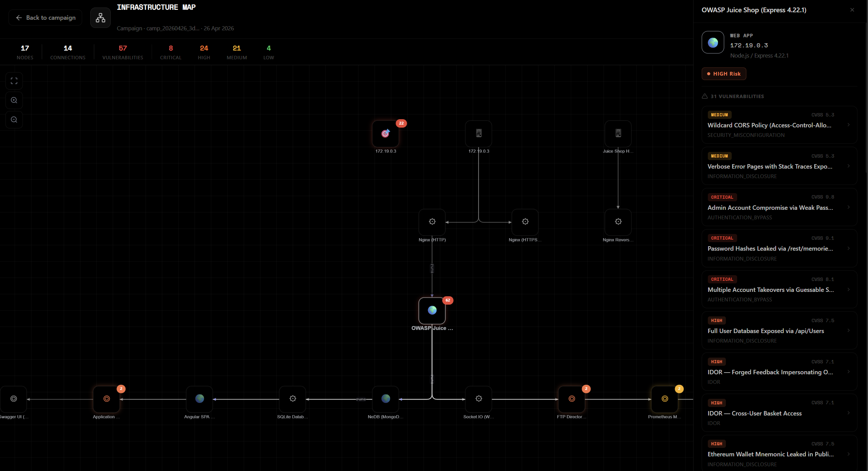Click the 4 LOW stat
Image resolution: width=868 pixels, height=471 pixels.
269,52
